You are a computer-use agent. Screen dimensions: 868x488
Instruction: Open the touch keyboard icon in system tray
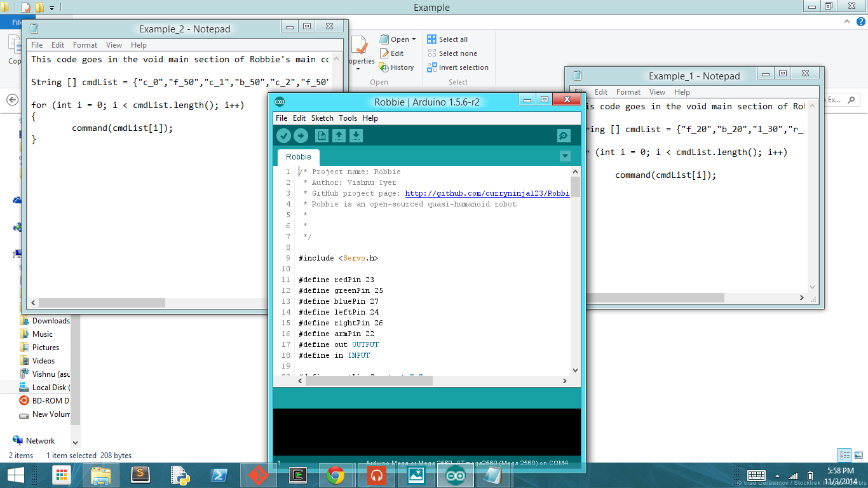(756, 475)
